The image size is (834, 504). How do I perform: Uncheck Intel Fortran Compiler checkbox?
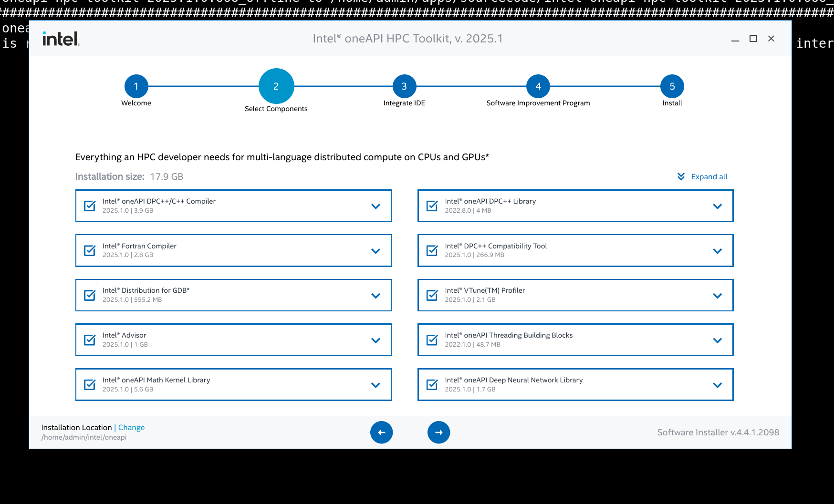90,250
